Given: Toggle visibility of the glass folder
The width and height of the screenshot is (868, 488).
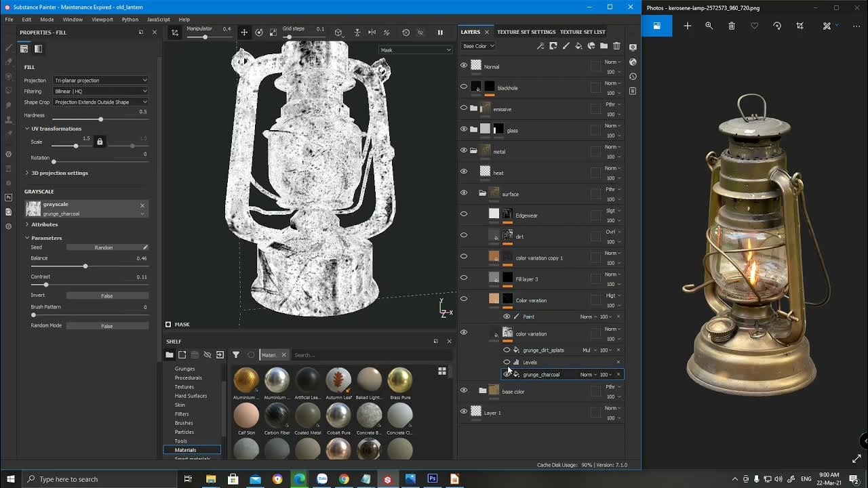Looking at the screenshot, I should 464,129.
